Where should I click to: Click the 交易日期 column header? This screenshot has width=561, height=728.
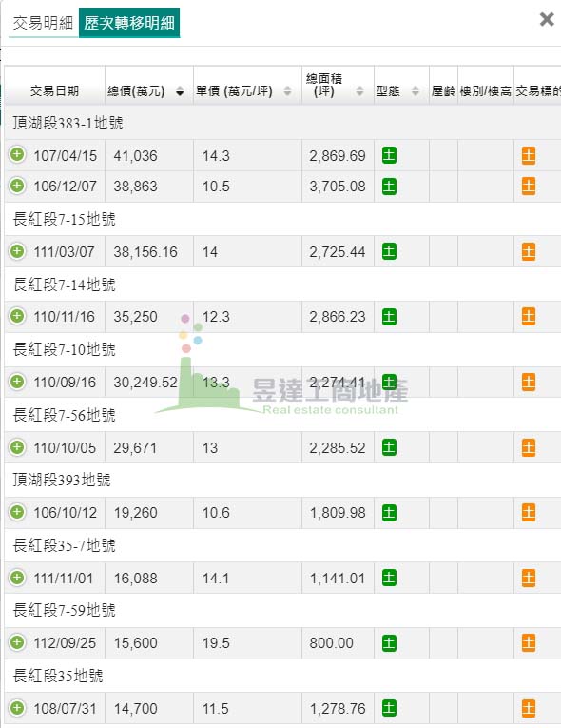pyautogui.click(x=54, y=91)
